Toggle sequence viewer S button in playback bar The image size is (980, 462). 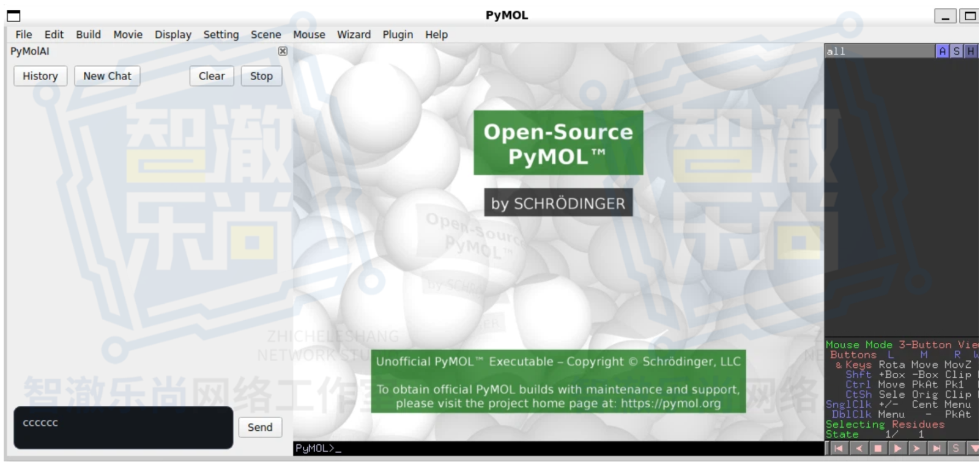click(956, 449)
